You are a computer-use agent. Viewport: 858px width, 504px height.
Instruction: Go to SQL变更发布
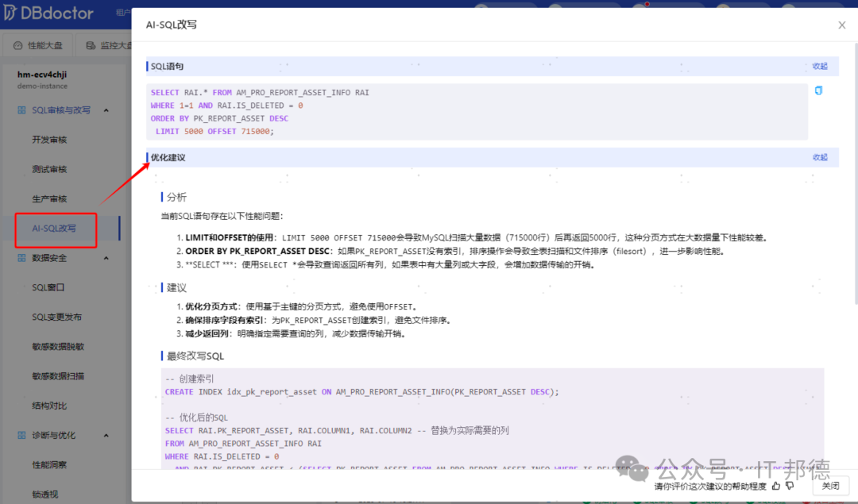coord(57,317)
